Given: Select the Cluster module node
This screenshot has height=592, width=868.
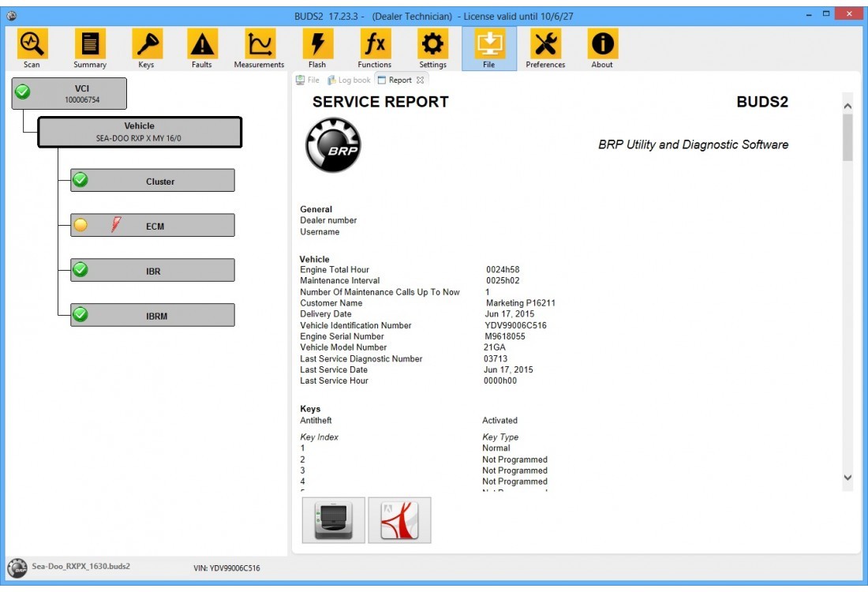Looking at the screenshot, I should pos(152,181).
